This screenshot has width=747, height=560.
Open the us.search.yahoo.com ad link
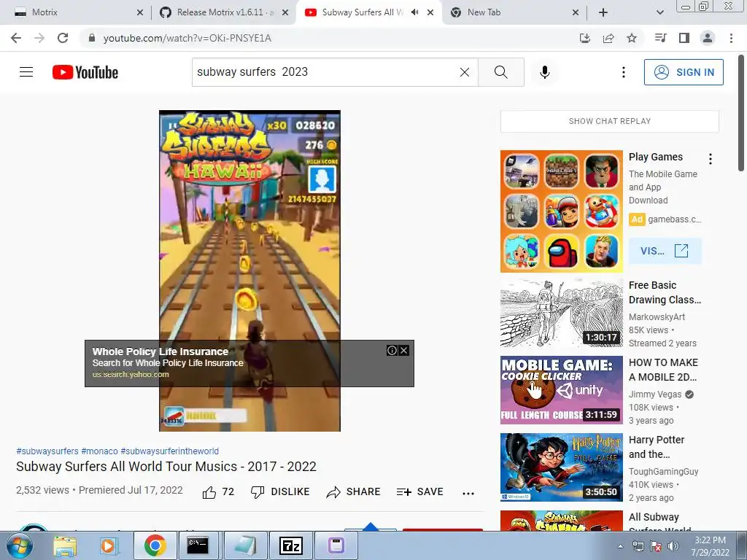tap(131, 374)
